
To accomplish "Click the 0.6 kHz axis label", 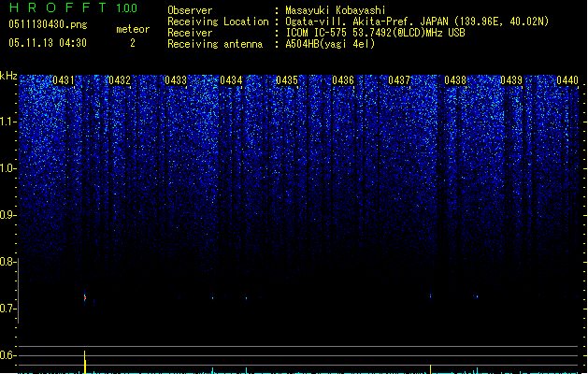I will coord(8,355).
